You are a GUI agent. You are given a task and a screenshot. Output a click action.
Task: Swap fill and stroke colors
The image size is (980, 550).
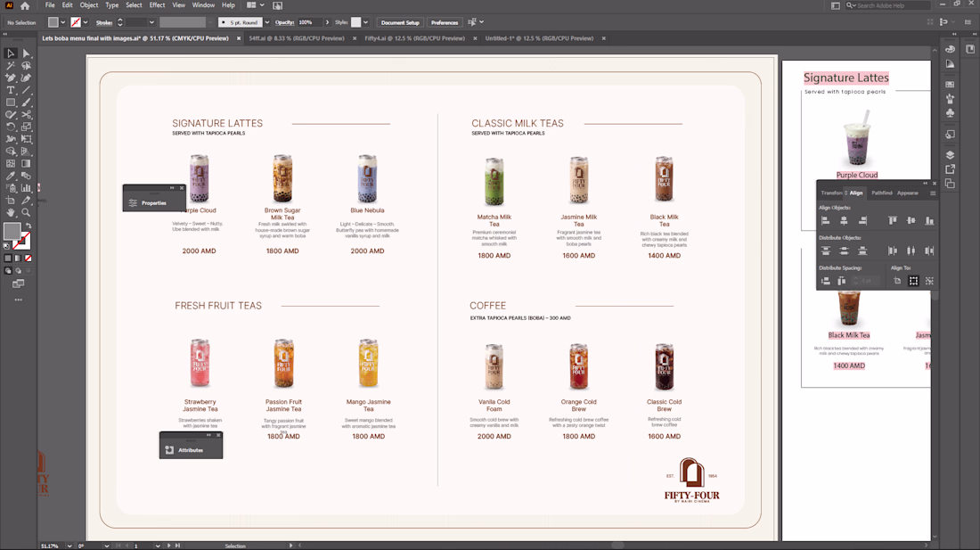tap(29, 226)
